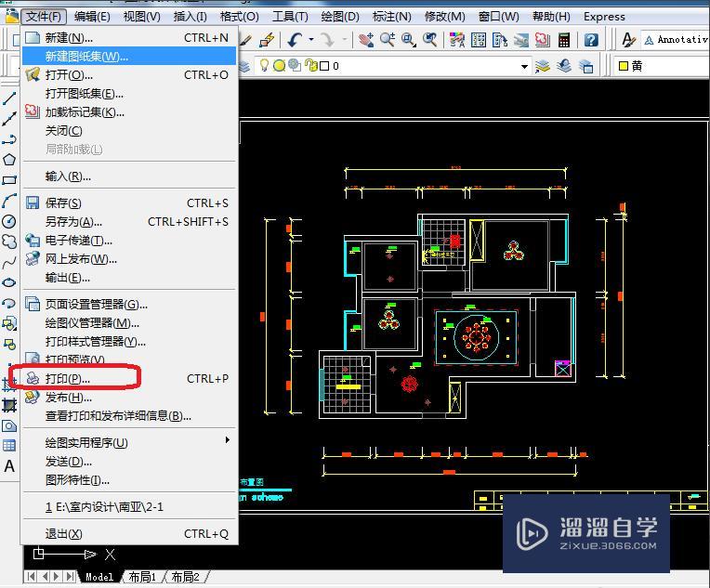710x588 pixels.
Task: Open the Tool Palettes window icon
Action: [x=499, y=40]
